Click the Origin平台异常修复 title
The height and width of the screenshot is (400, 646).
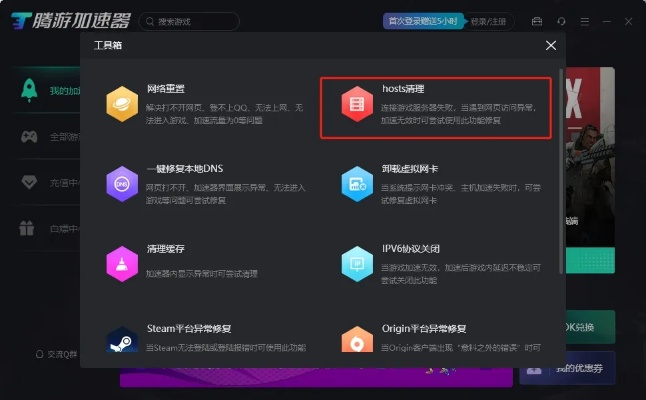(x=424, y=328)
